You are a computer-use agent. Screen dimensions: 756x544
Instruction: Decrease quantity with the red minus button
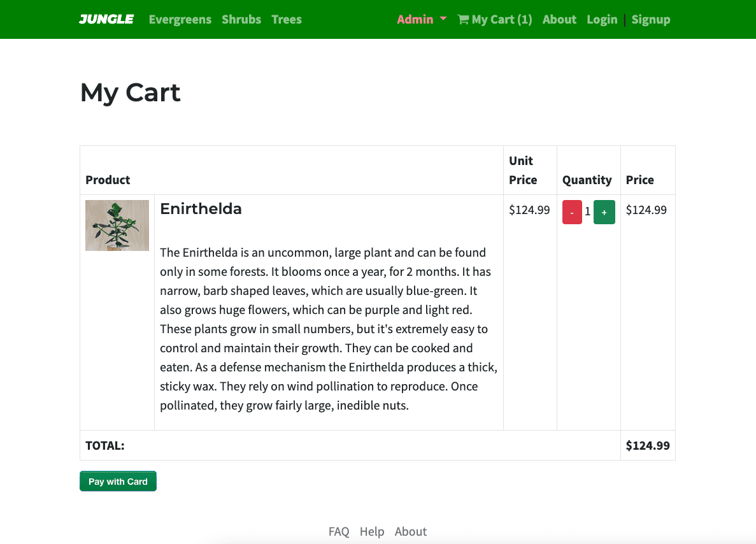click(572, 212)
